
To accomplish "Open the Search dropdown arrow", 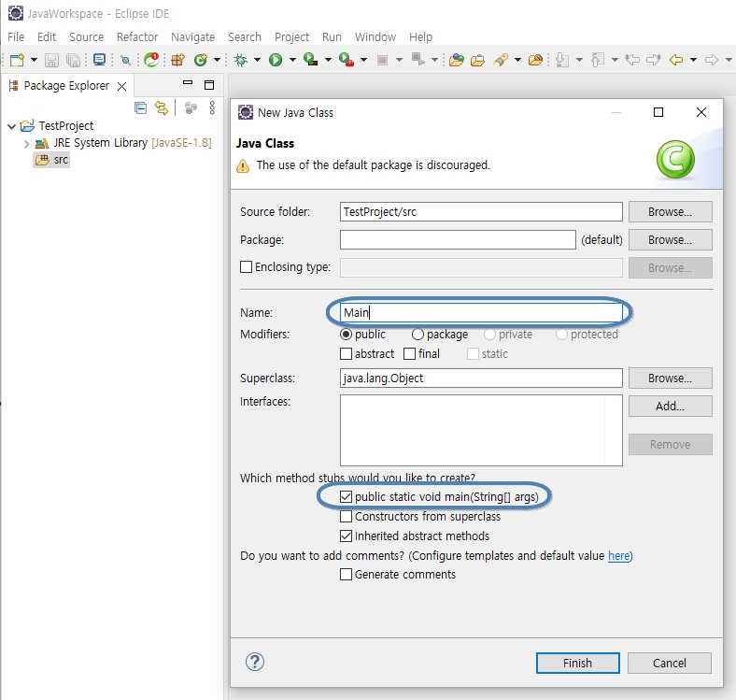I will (517, 60).
